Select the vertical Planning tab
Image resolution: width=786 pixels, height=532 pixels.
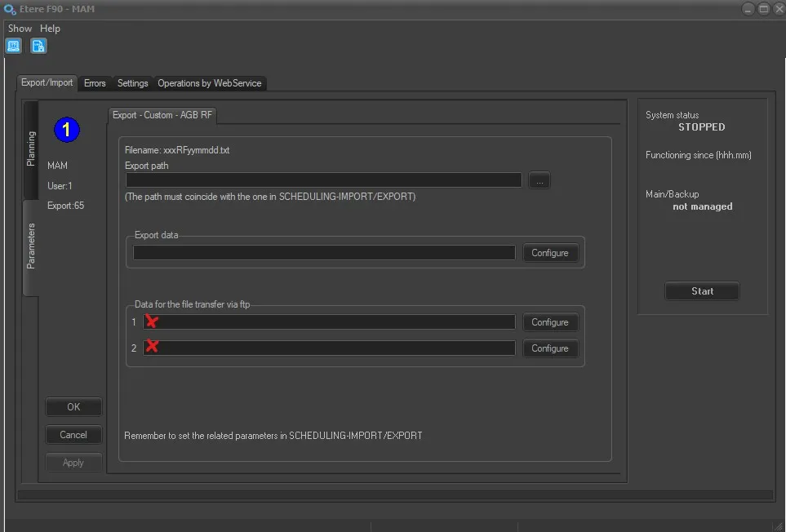[x=31, y=149]
